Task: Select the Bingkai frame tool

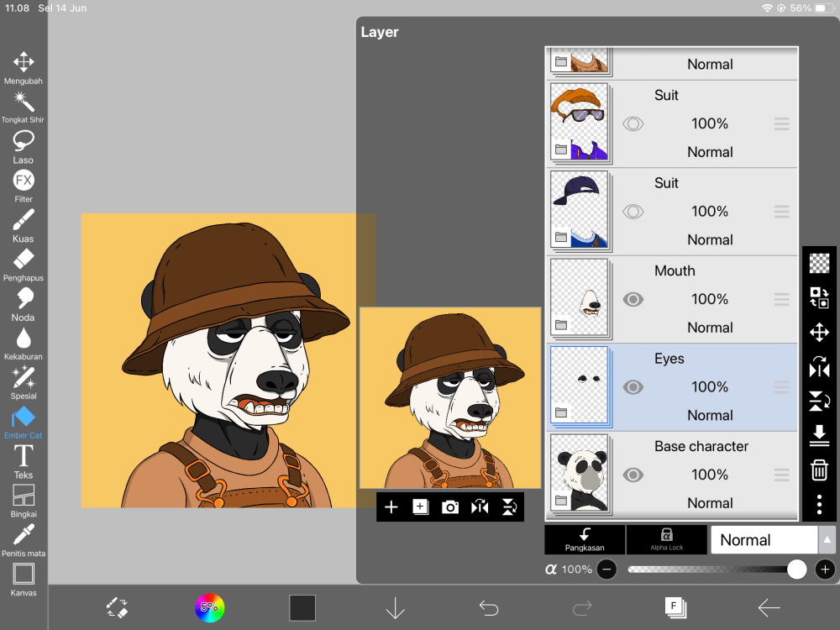Action: (x=23, y=501)
